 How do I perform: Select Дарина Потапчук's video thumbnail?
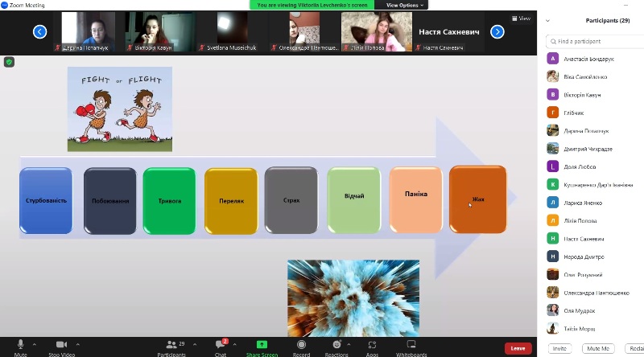(x=89, y=31)
